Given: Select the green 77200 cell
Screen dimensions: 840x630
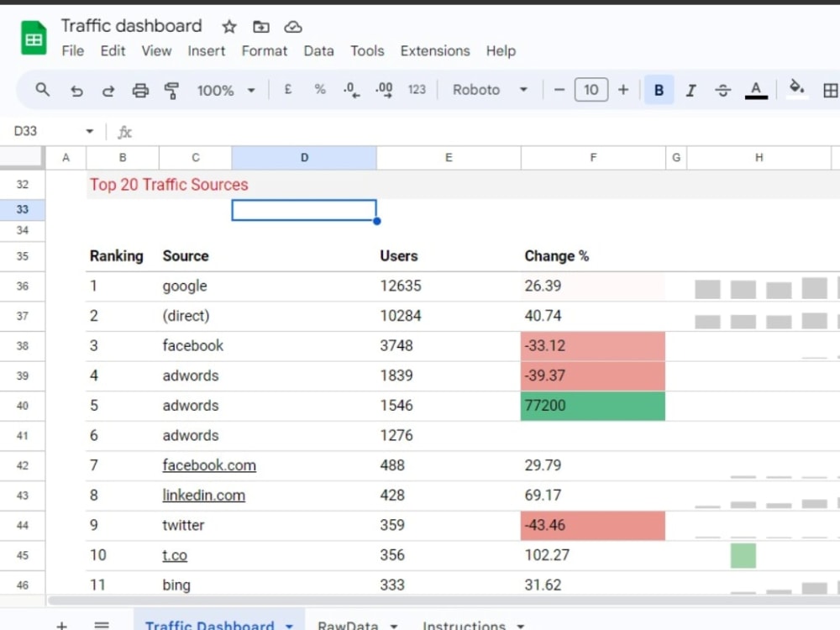Looking at the screenshot, I should 593,406.
